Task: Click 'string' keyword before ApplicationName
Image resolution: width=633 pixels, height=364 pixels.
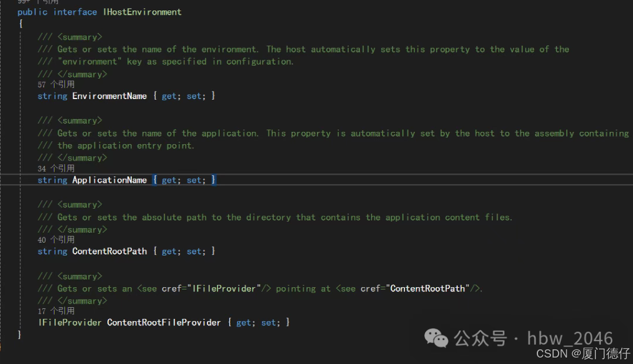Action: [53, 180]
